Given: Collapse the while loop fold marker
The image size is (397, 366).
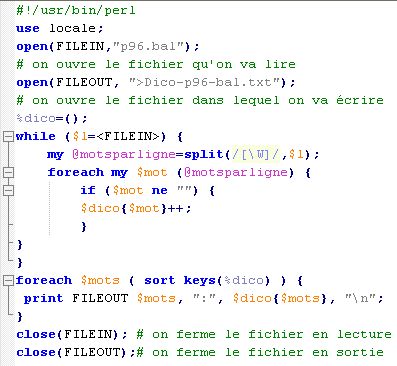Looking at the screenshot, I should 8,137.
